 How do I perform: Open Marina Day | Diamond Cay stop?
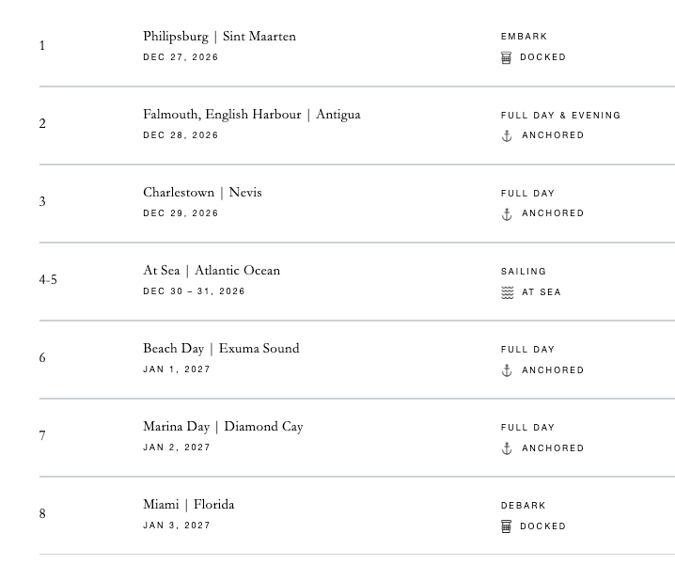click(223, 427)
